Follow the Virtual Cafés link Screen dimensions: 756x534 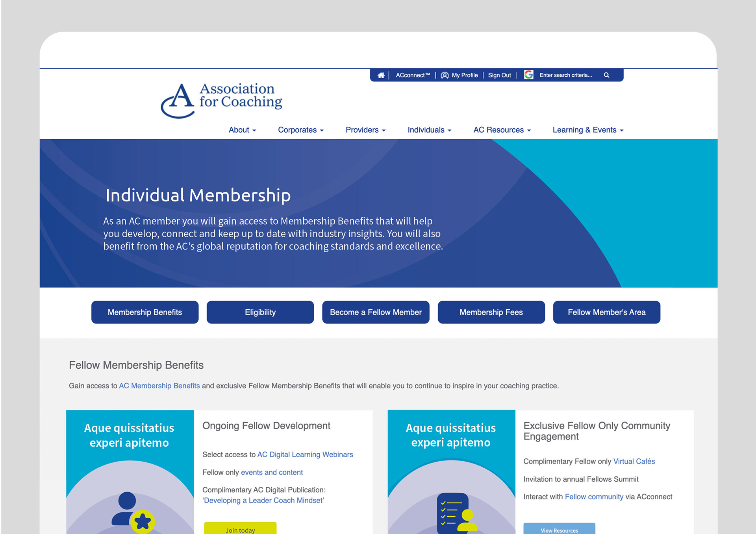pyautogui.click(x=634, y=461)
